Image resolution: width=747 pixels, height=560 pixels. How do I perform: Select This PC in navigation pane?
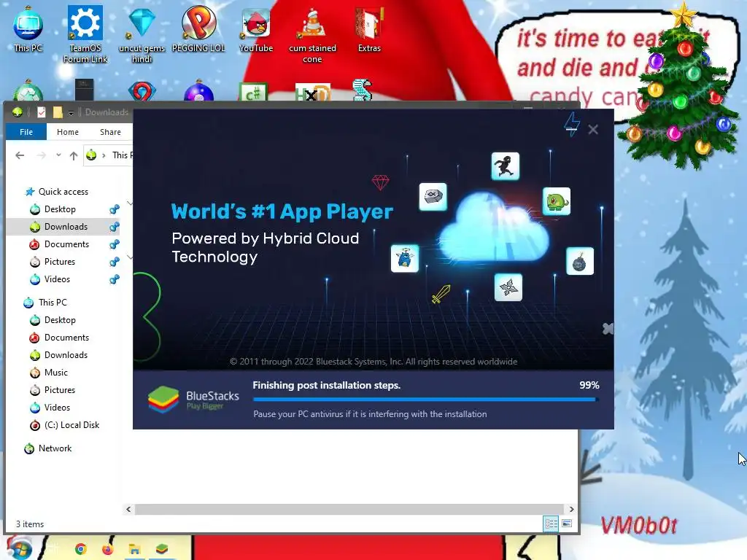53,303
